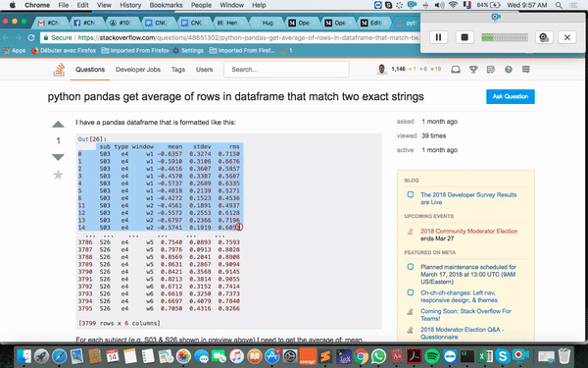Open the History menu
Screen dimensions: 588x368
130,5
